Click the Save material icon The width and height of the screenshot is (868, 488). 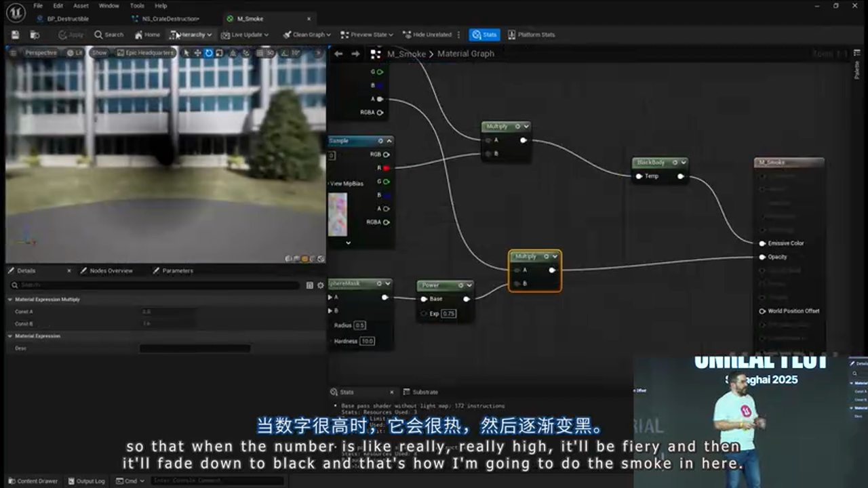coord(14,35)
